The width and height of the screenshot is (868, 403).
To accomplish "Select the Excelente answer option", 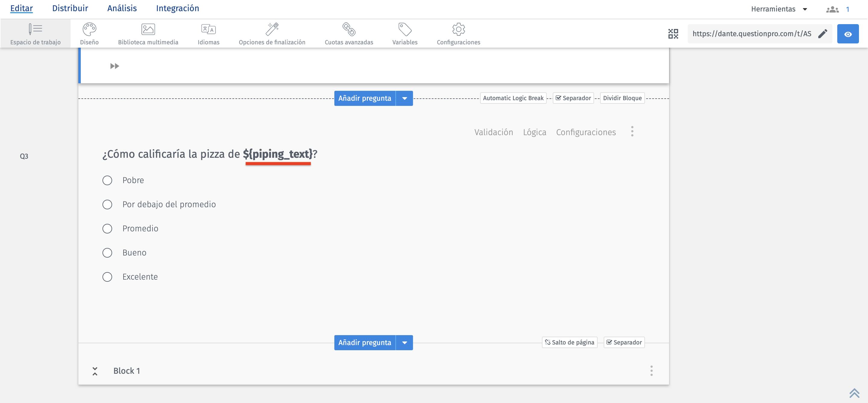I will click(107, 277).
